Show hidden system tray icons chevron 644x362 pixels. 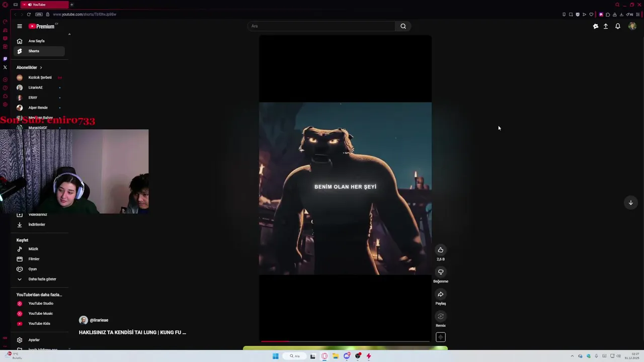coord(572,356)
